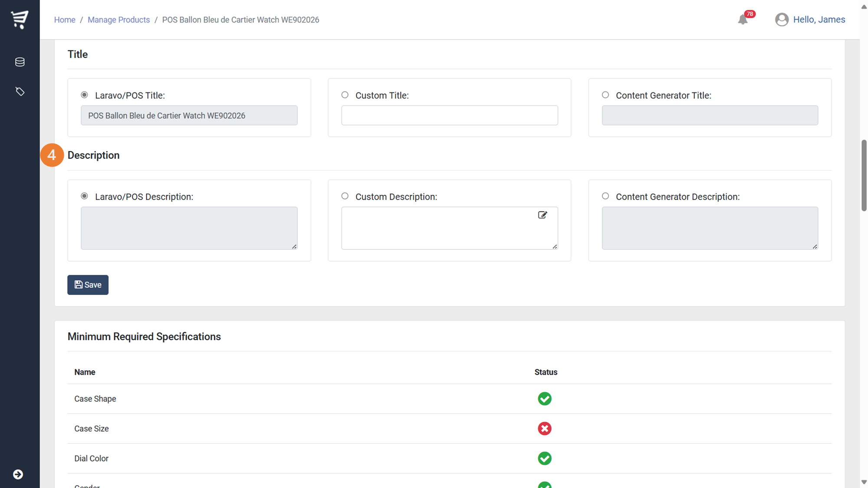Click into the Custom Title input field
Viewport: 868px width, 488px height.
[x=449, y=115]
